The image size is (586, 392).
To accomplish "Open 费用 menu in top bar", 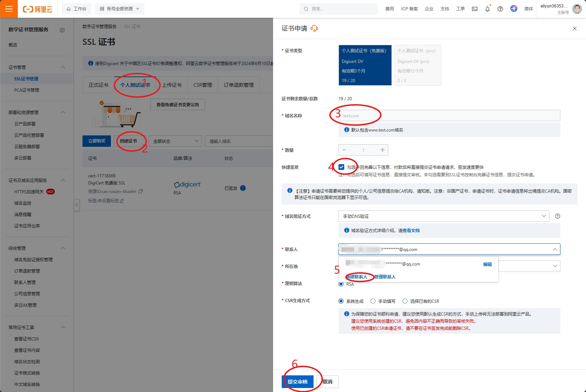I will click(x=390, y=9).
